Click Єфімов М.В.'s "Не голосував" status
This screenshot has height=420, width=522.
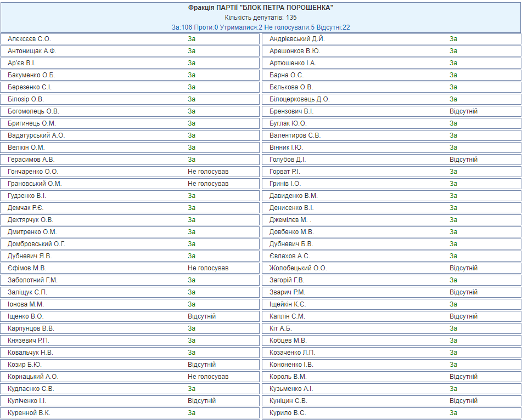coord(208,268)
